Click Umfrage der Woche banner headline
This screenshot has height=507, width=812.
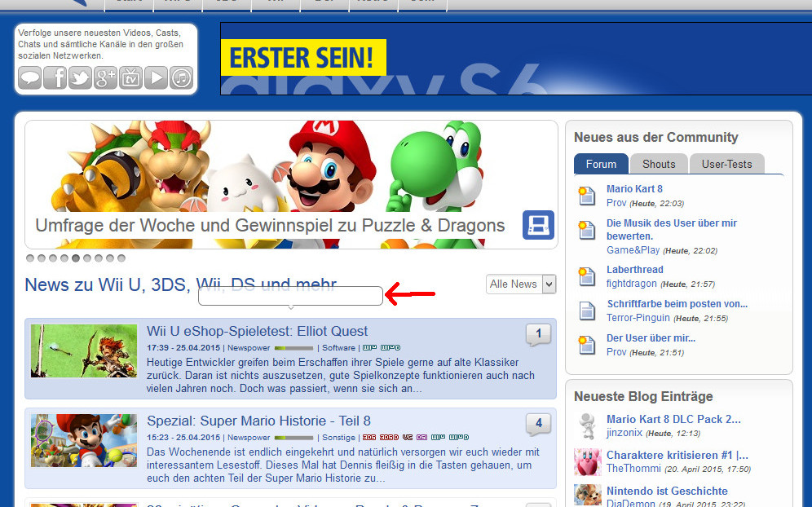270,225
